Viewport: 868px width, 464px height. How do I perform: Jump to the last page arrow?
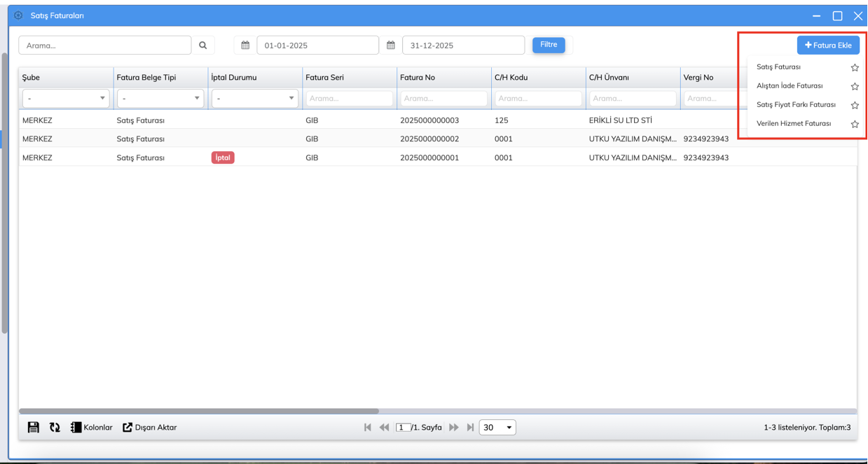471,428
